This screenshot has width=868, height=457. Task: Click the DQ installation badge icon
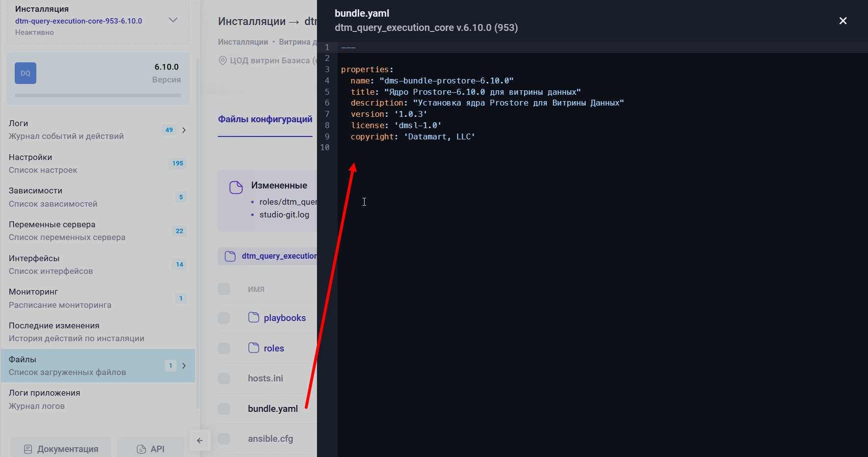coord(26,73)
